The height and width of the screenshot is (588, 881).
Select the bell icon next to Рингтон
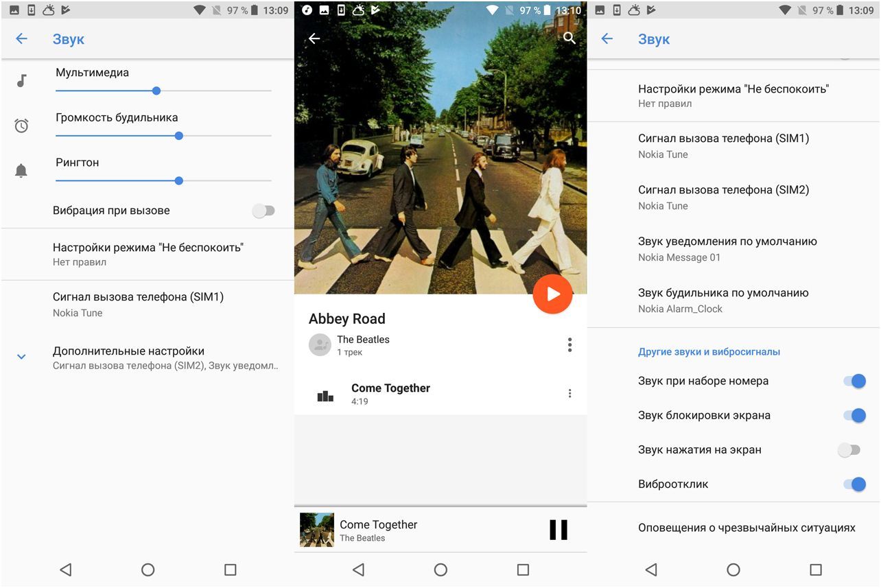pyautogui.click(x=21, y=170)
